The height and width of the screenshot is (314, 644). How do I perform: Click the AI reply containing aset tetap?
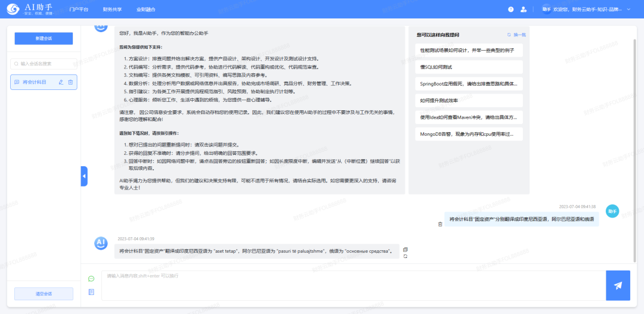coord(256,251)
